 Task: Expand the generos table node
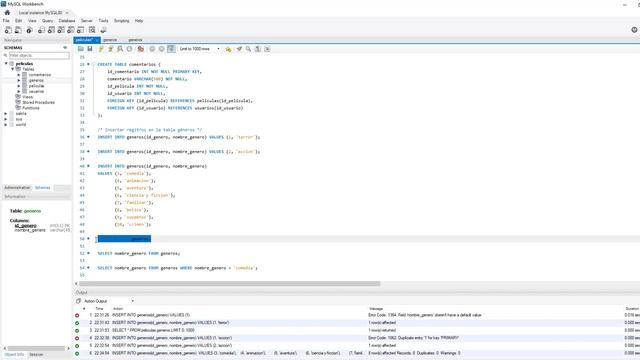[19, 80]
